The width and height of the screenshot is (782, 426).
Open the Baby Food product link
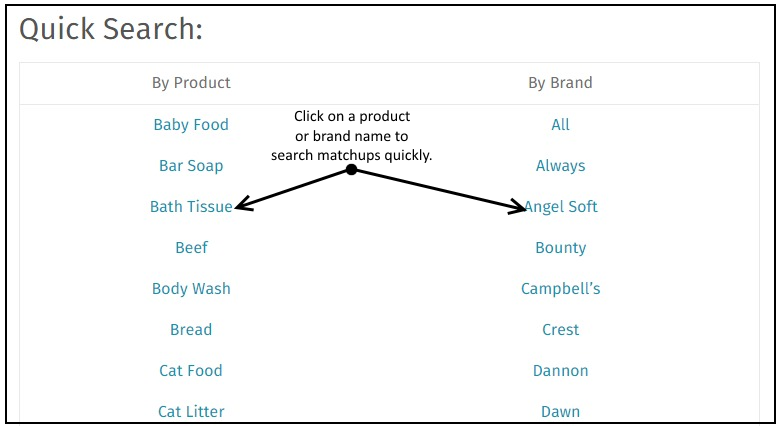point(191,125)
